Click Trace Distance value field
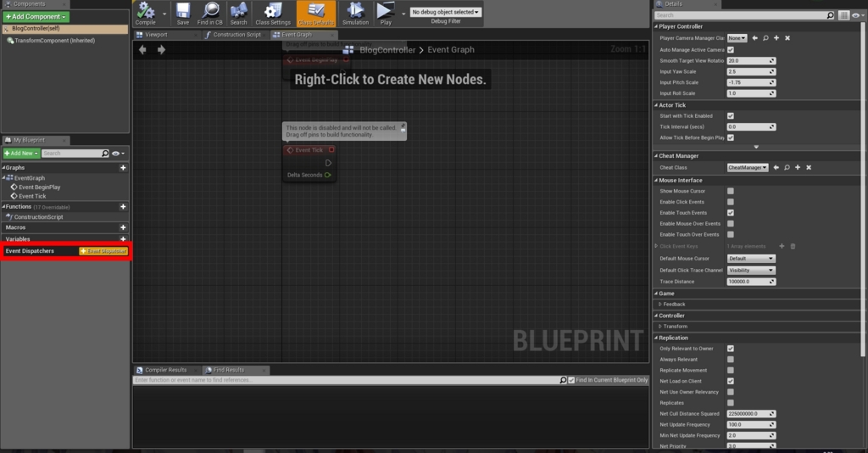 (x=751, y=282)
